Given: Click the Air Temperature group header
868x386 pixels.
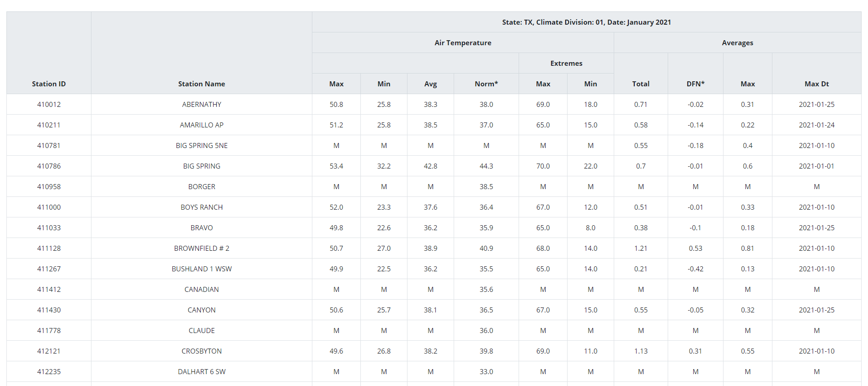Looking at the screenshot, I should click(x=463, y=42).
